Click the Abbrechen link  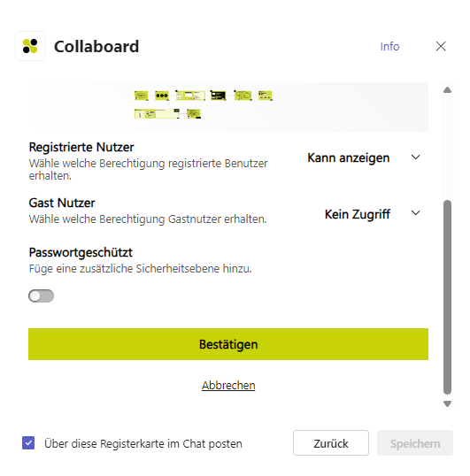click(x=228, y=385)
